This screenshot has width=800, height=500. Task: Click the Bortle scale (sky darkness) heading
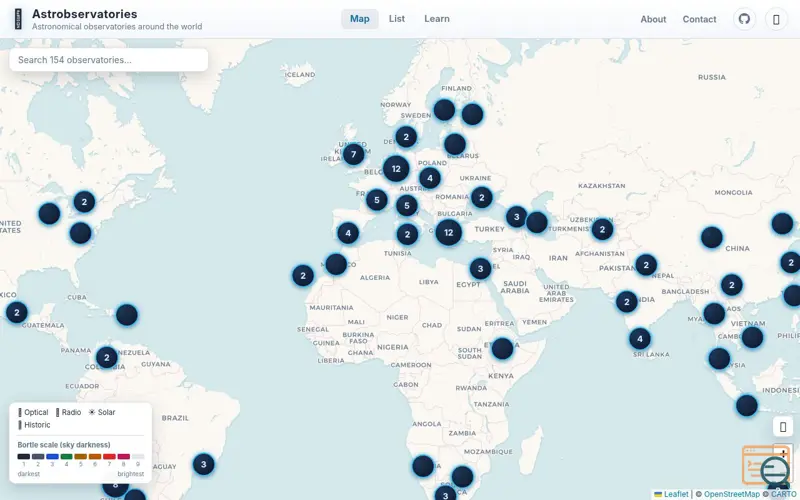point(64,445)
